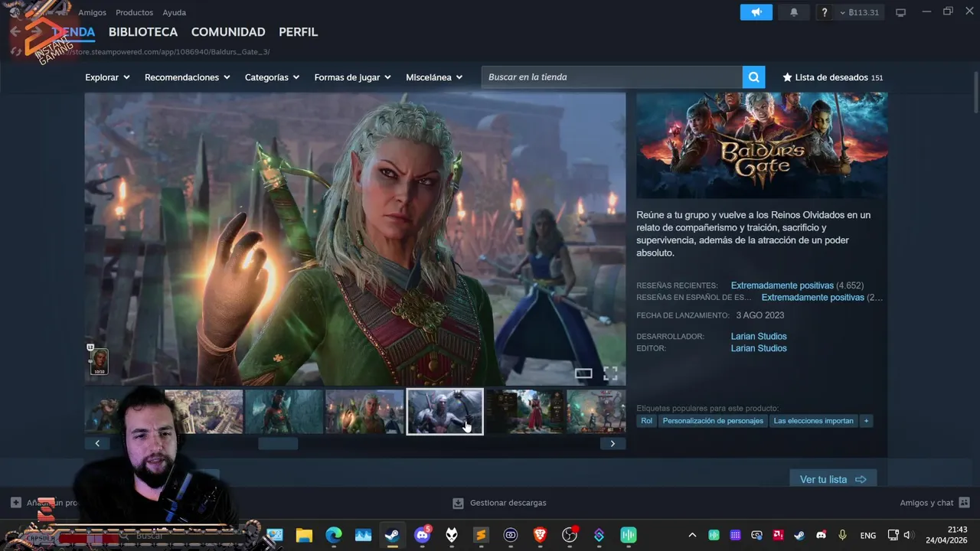Open network settings tray icon

(x=893, y=535)
